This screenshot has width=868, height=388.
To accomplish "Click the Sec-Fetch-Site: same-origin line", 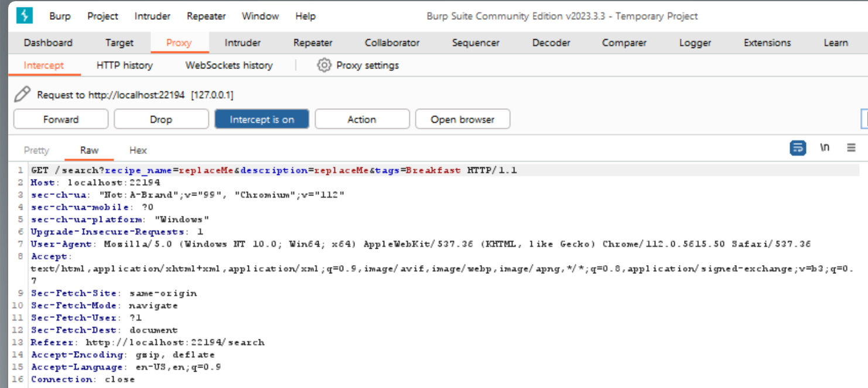I will tap(114, 293).
